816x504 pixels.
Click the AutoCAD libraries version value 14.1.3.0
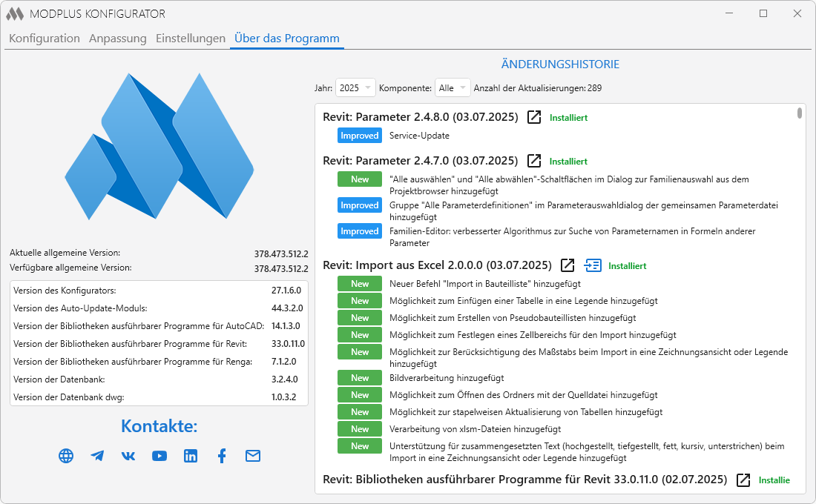(x=286, y=325)
